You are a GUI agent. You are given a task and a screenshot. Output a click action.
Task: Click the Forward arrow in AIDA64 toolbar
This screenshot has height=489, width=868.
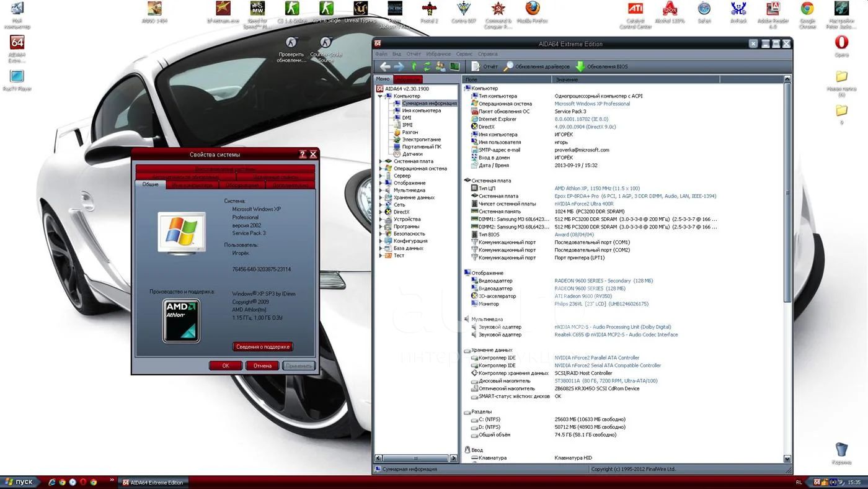399,66
